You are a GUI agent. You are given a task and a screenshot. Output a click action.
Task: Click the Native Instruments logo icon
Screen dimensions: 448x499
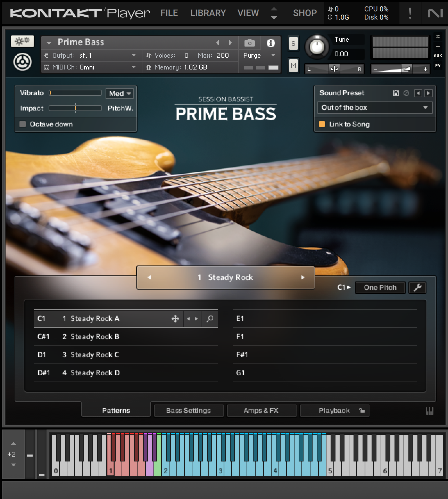[x=435, y=13]
